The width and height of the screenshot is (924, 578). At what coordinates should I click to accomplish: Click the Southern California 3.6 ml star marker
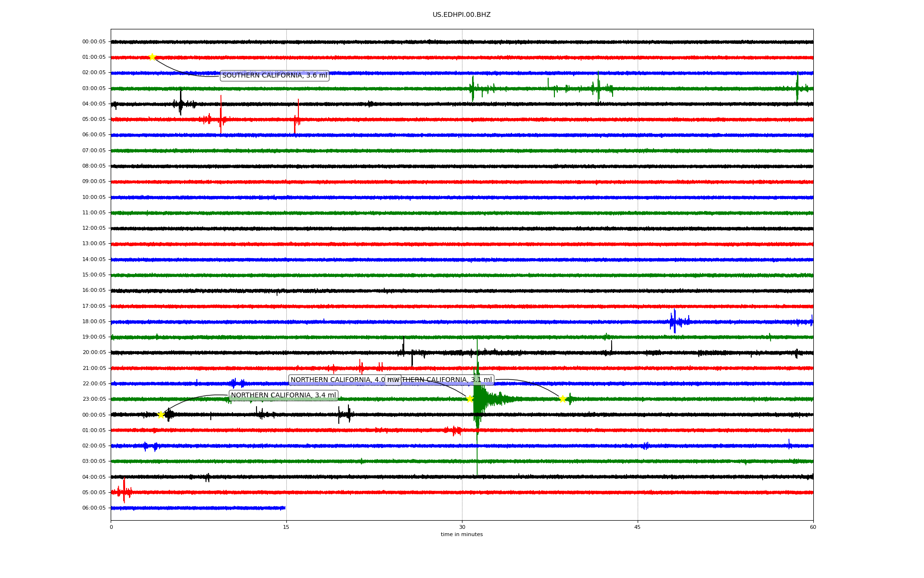(152, 57)
